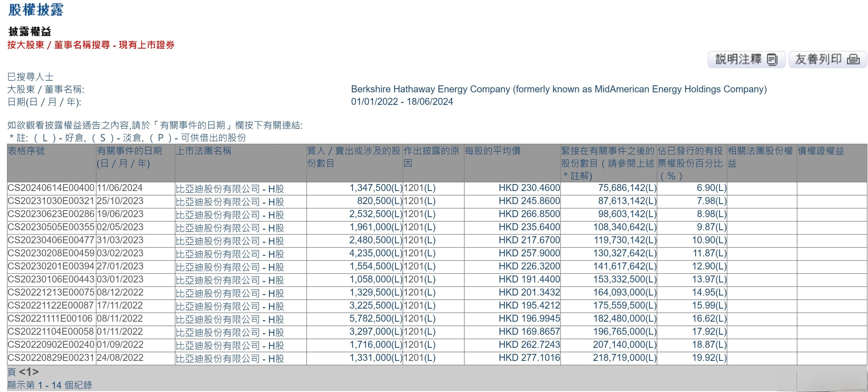Image resolution: width=868 pixels, height=392 pixels.
Task: Open event date link 08/11/2022
Action: tap(120, 319)
